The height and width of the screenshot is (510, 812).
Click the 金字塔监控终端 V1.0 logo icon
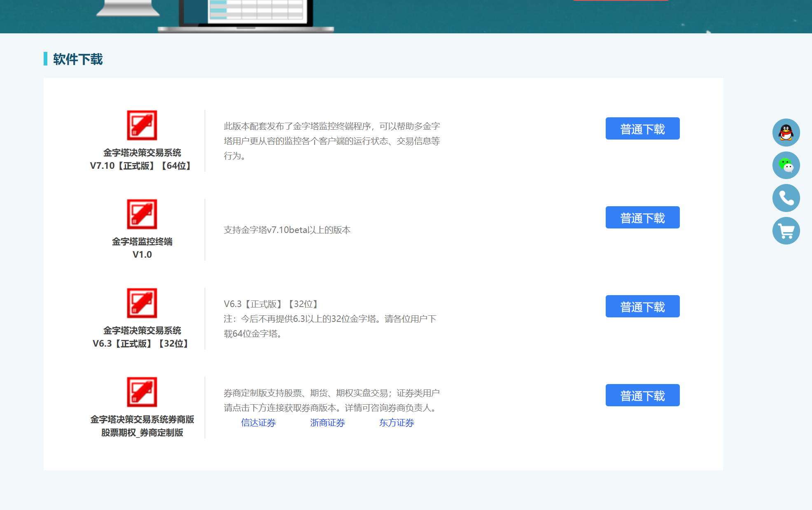coord(142,214)
